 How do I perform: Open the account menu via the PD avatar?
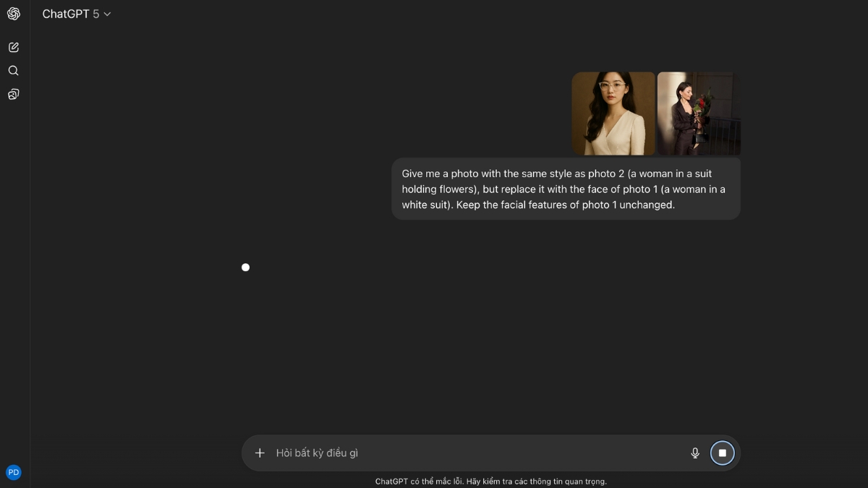(13, 471)
